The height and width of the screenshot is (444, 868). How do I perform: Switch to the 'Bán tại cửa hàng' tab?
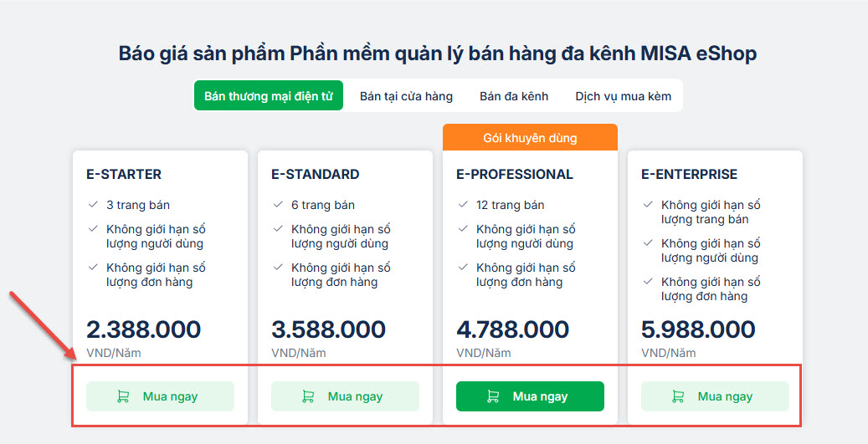pos(406,96)
